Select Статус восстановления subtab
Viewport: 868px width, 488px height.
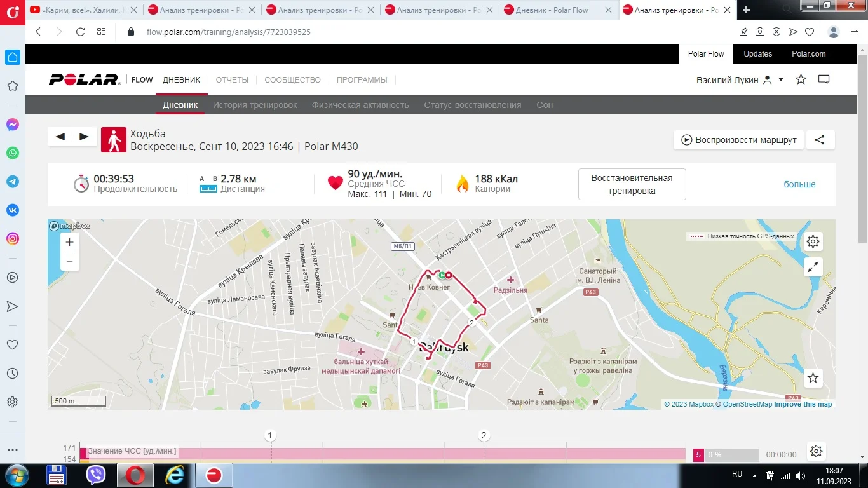coord(473,105)
